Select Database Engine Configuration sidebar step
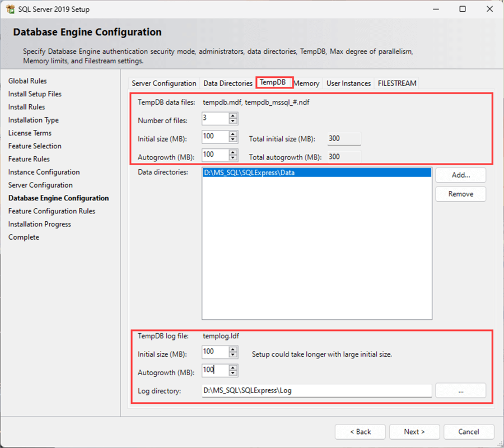 coord(58,198)
